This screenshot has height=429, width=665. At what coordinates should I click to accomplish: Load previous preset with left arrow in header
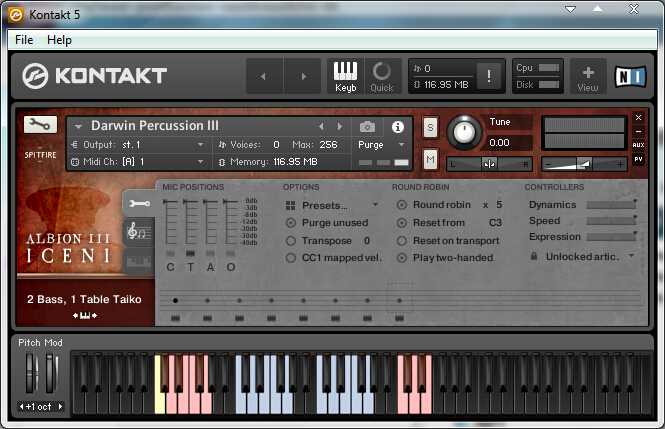tap(264, 76)
